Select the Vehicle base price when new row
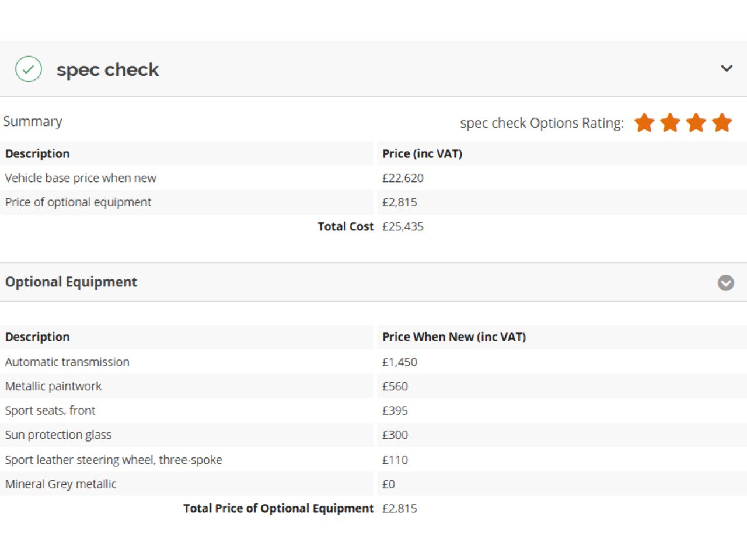747x560 pixels. [81, 178]
